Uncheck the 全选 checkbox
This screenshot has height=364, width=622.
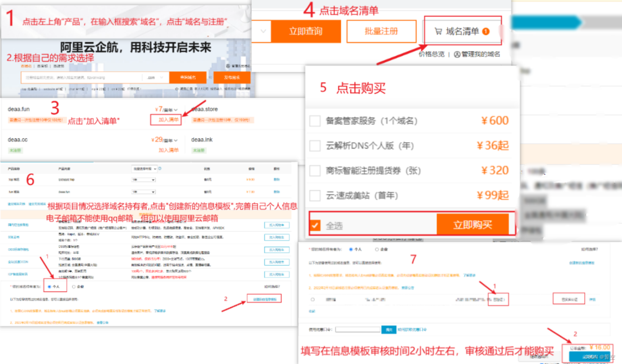[x=314, y=224]
